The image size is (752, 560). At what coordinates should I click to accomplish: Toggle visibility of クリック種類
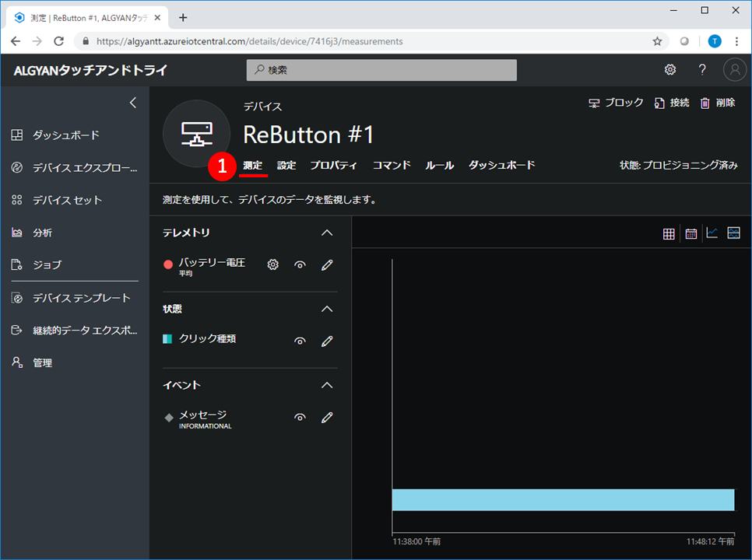[300, 341]
